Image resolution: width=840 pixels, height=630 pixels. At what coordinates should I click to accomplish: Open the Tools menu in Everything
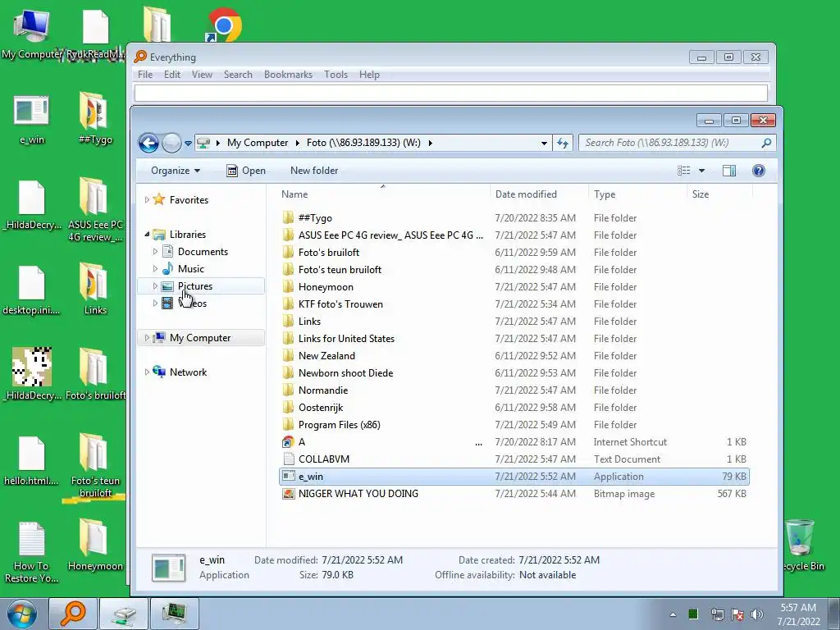[x=336, y=75]
